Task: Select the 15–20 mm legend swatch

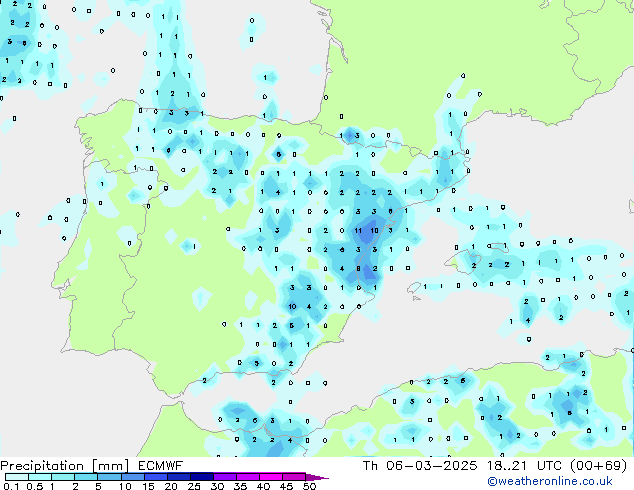Action: coord(156,477)
